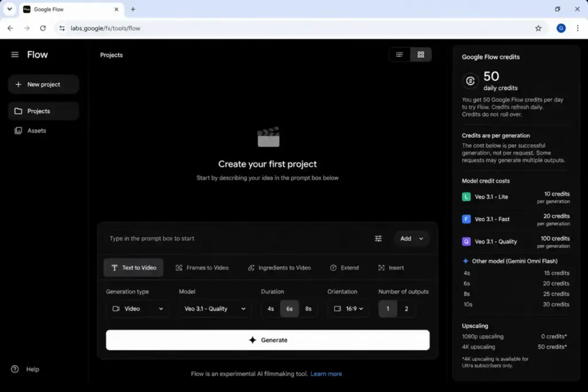Set the duration to 8s
The height and width of the screenshot is (392, 588).
point(308,309)
